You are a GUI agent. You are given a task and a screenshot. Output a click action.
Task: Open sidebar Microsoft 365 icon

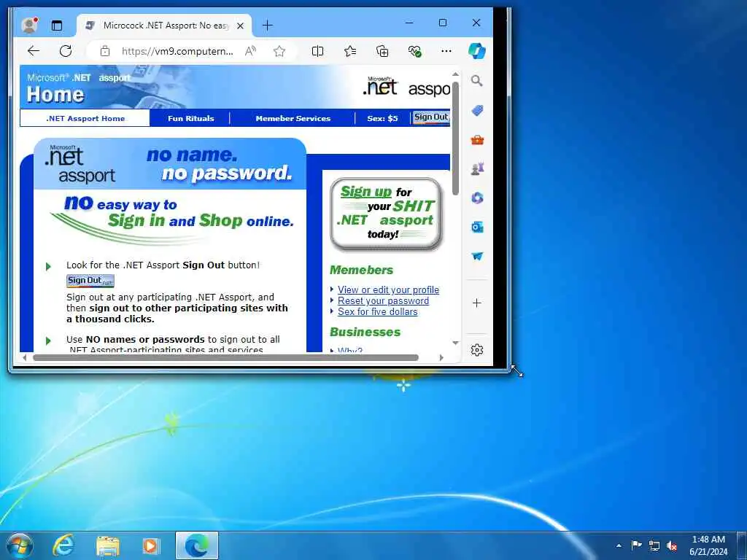pyautogui.click(x=477, y=198)
